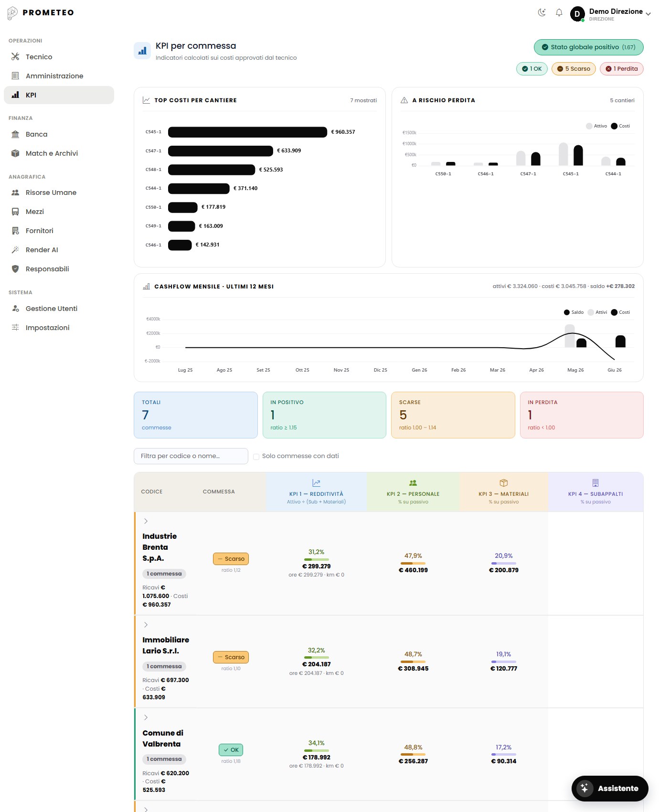The height and width of the screenshot is (812, 659).
Task: Select the Scarse summary card
Action: coord(453,415)
